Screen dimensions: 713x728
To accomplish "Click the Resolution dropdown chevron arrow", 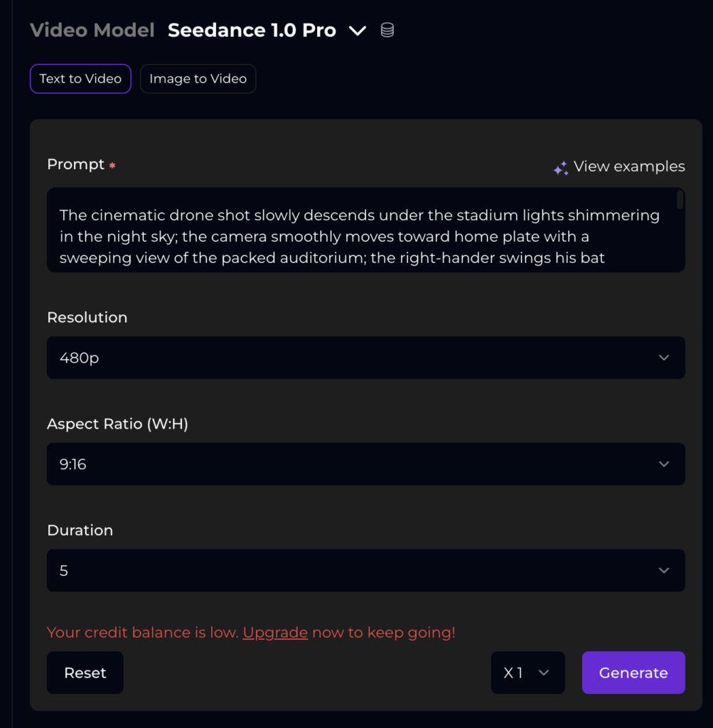I will (664, 358).
